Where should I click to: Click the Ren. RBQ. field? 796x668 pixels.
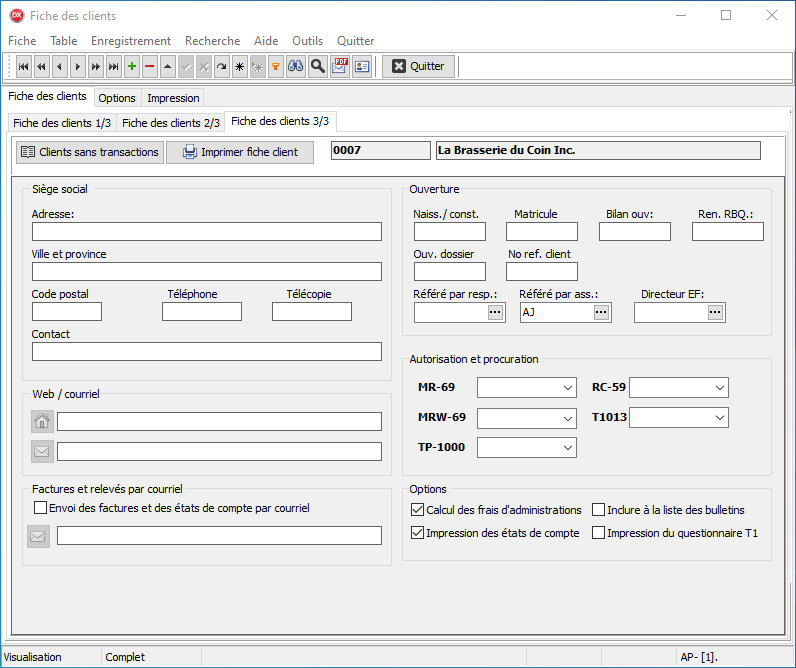tap(728, 231)
